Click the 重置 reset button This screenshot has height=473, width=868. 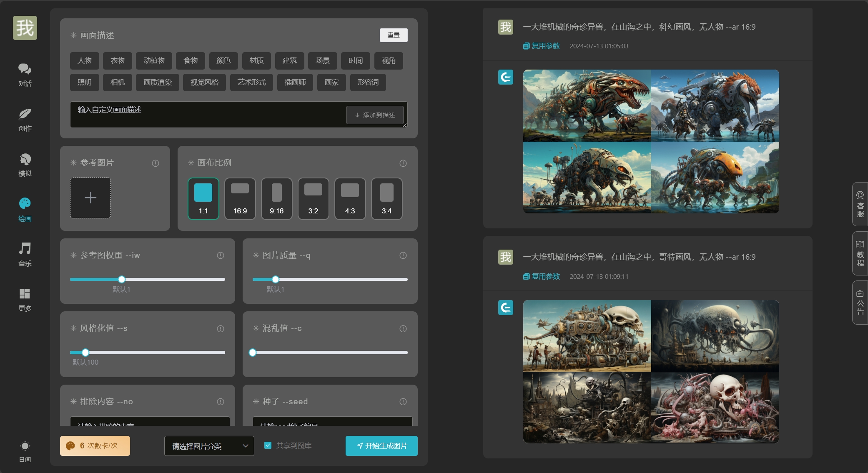pos(394,35)
